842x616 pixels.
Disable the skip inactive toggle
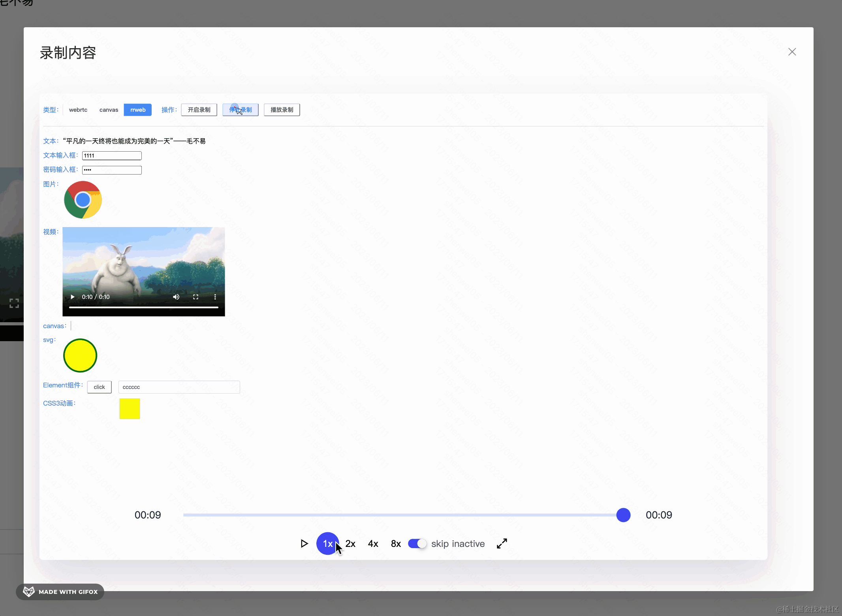click(x=417, y=544)
